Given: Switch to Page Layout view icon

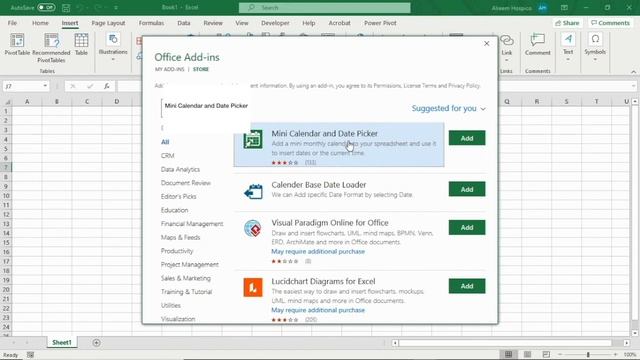Looking at the screenshot, I should coord(527,354).
